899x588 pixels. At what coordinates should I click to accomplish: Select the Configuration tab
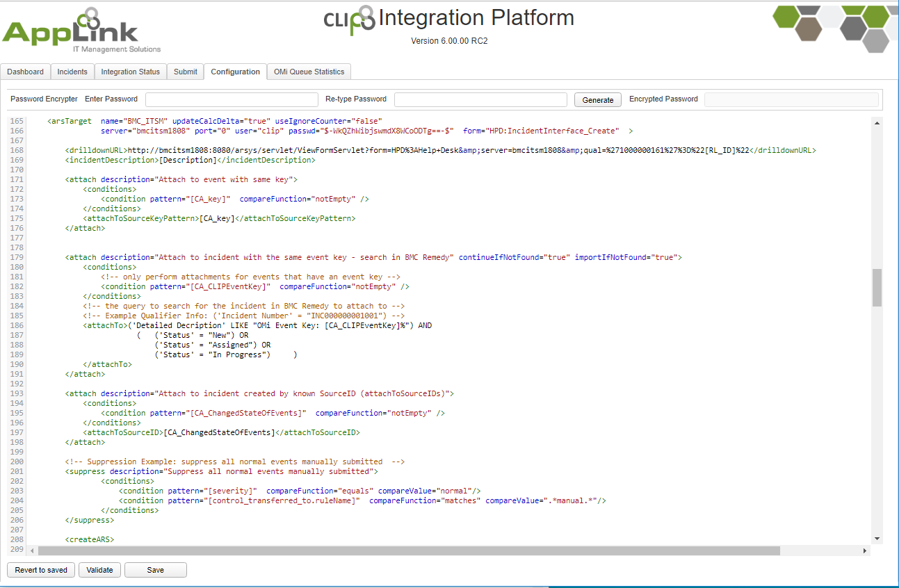[x=235, y=72]
